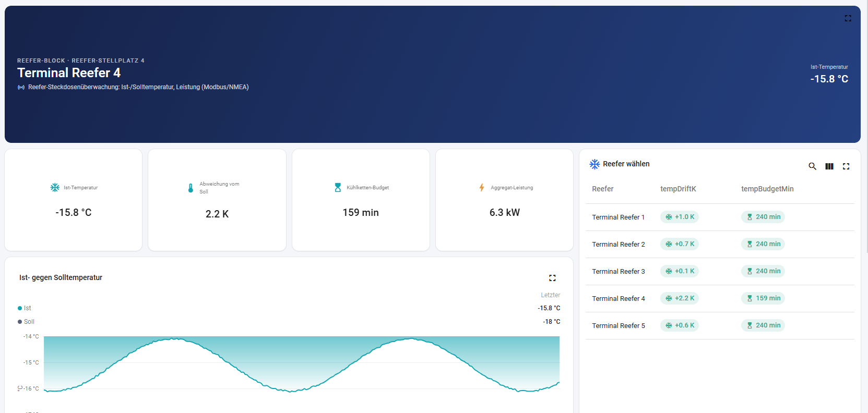This screenshot has width=868, height=413.
Task: Toggle the Ist series in chart legend
Action: pyautogui.click(x=25, y=308)
